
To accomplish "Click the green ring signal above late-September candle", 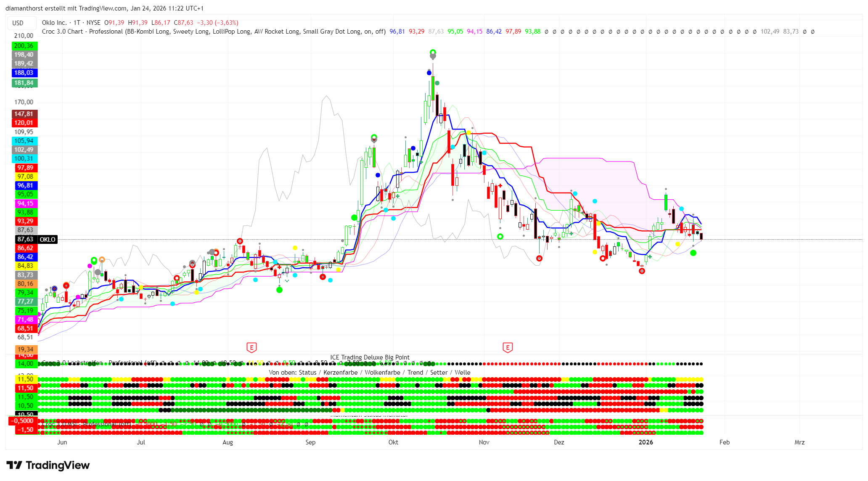I will (374, 137).
